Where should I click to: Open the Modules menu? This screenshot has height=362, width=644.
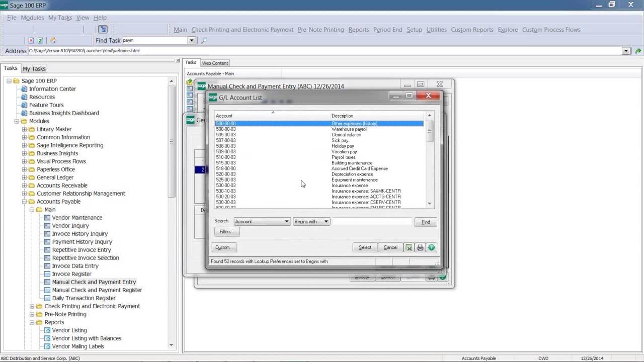coord(32,17)
